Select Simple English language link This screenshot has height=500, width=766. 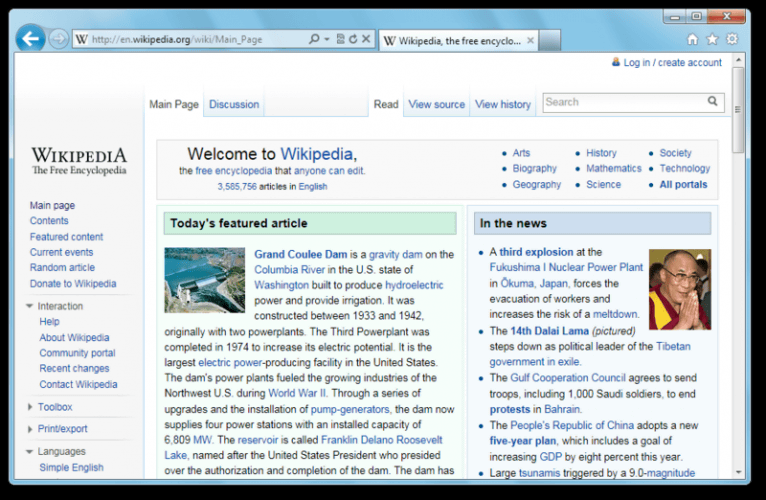coord(71,467)
